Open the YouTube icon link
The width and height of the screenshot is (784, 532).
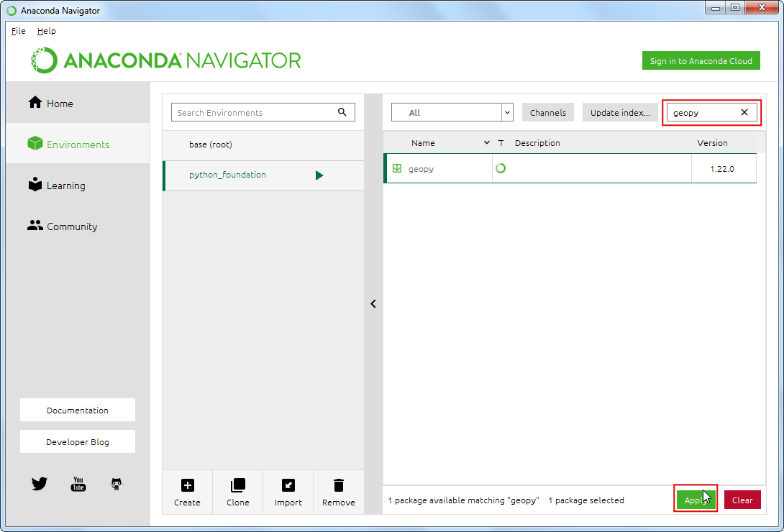[x=78, y=484]
